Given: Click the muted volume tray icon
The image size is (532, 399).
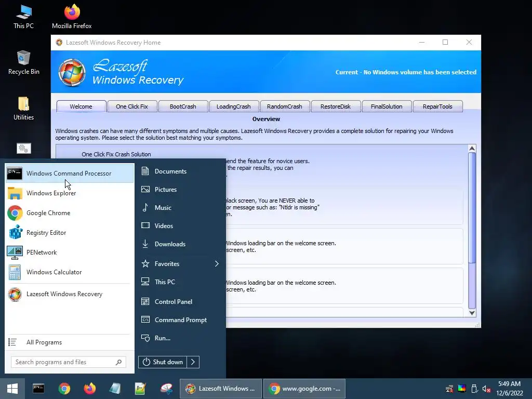Looking at the screenshot, I should point(486,389).
